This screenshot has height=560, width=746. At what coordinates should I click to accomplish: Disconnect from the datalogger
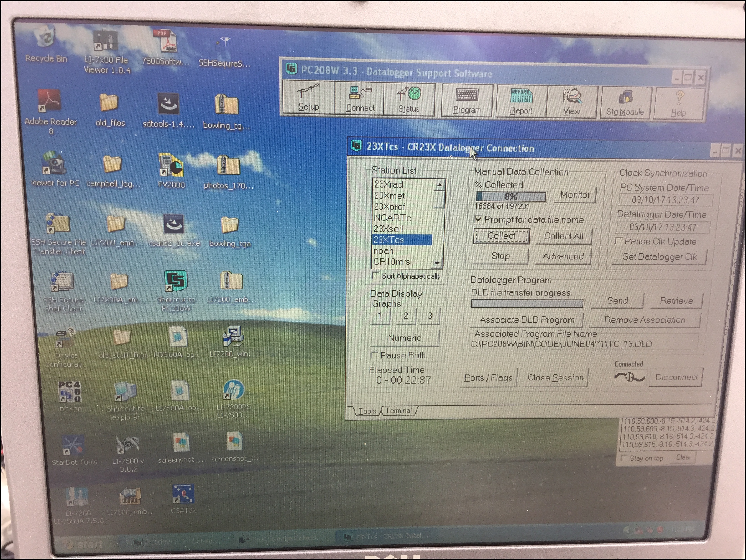tap(676, 377)
